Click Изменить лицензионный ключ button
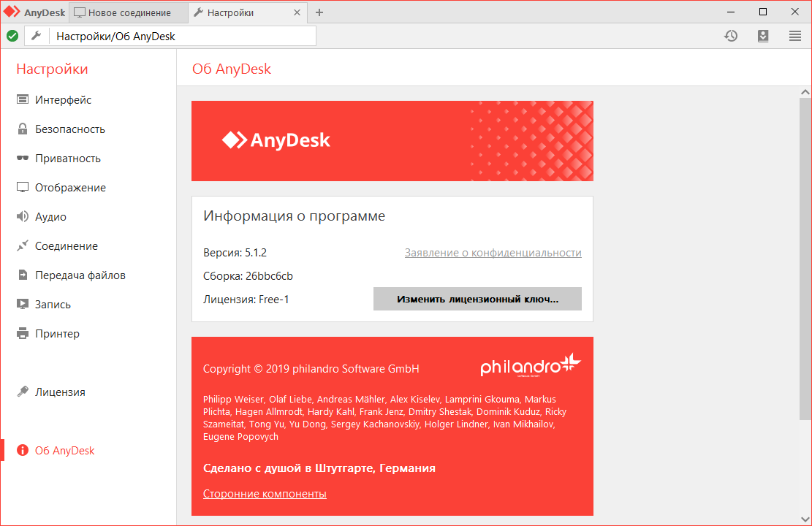Image resolution: width=812 pixels, height=526 pixels. click(477, 299)
